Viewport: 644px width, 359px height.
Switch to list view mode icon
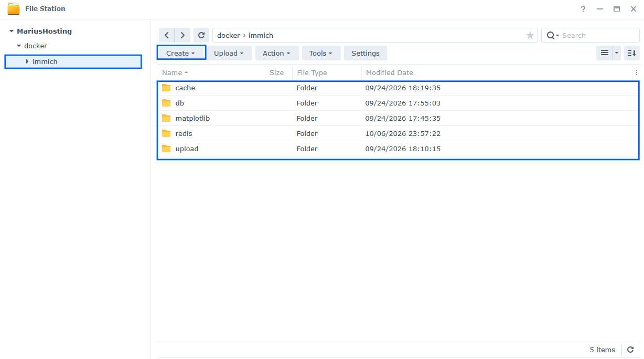tap(605, 53)
